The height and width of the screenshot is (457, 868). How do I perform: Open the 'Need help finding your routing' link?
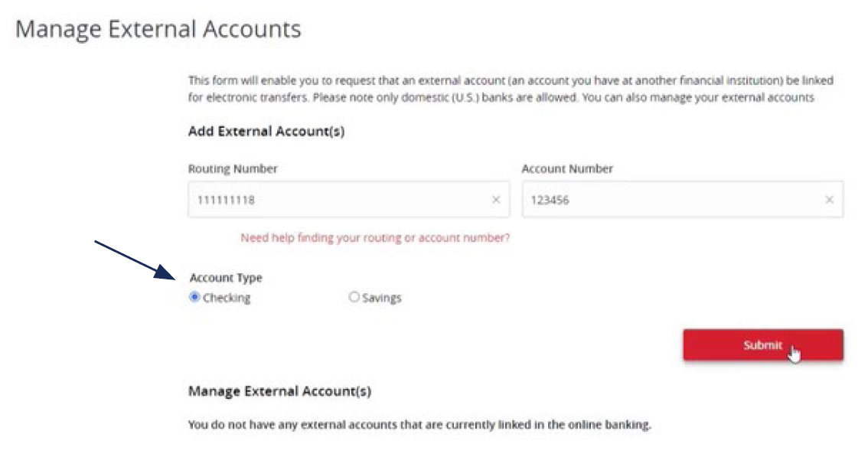375,238
